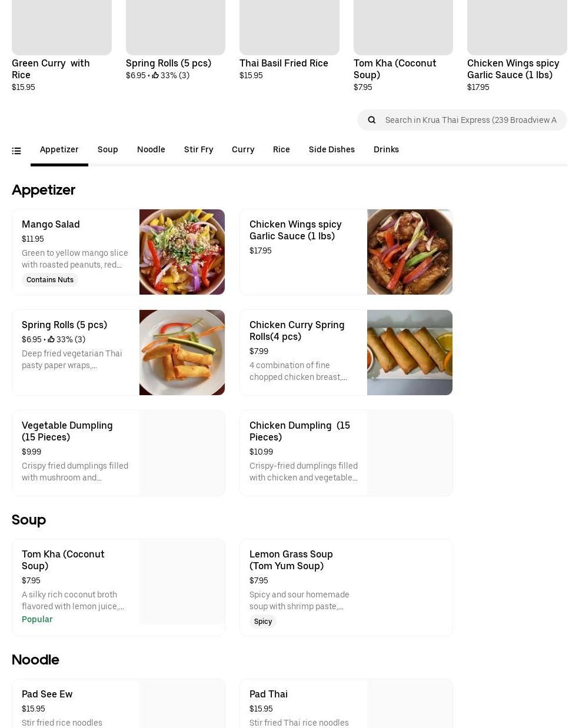Open the menu category list icon
The image size is (579, 728).
click(x=16, y=151)
